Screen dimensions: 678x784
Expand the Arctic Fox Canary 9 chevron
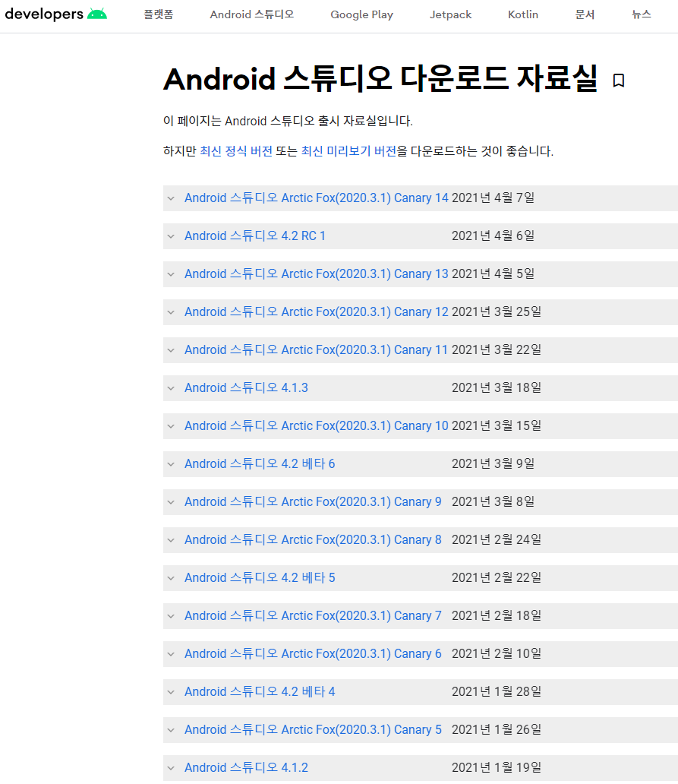pyautogui.click(x=171, y=502)
